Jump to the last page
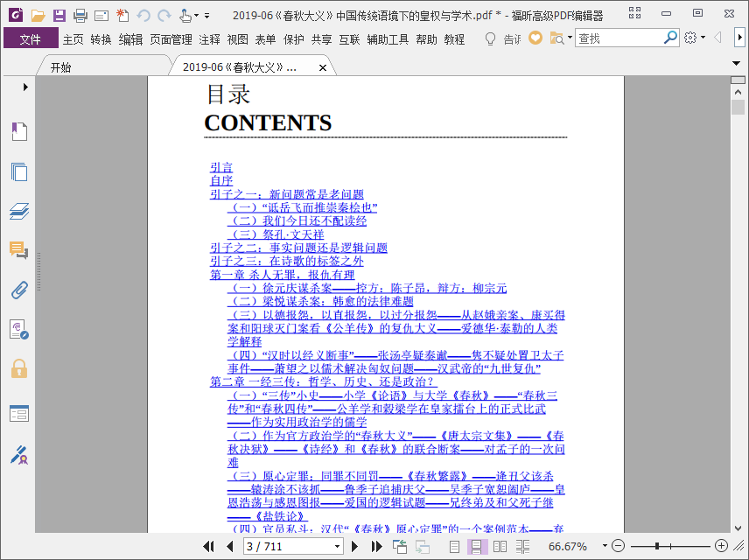749x560 pixels. 376,546
